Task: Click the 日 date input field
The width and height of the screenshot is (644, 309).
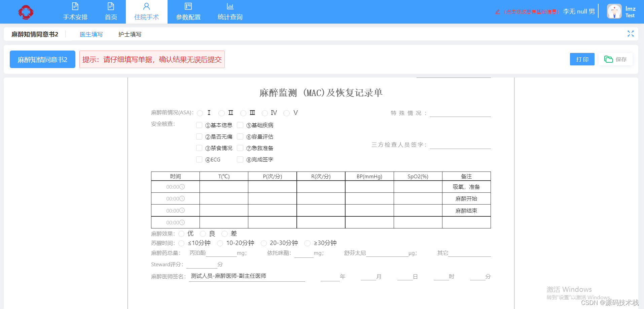Action: (405, 277)
